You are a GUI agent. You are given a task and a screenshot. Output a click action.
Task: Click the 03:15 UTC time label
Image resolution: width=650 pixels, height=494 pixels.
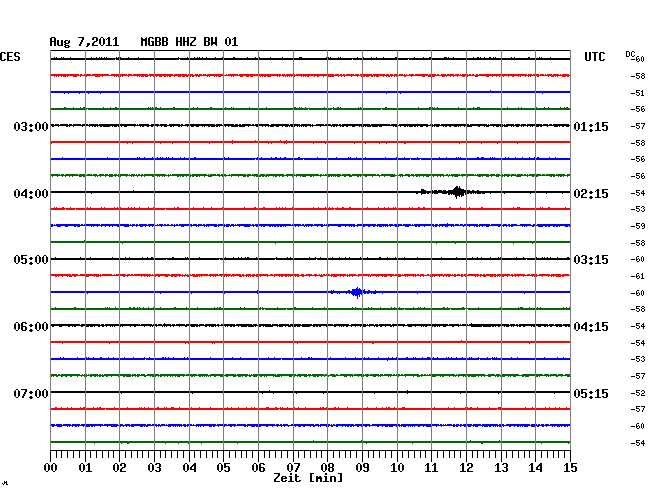[x=591, y=260]
